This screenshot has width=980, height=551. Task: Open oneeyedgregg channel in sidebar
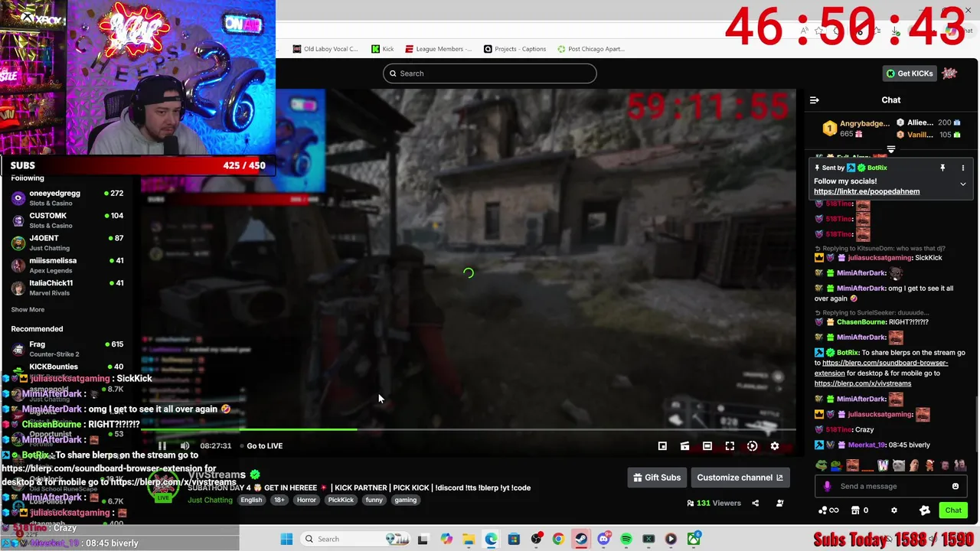(67, 198)
